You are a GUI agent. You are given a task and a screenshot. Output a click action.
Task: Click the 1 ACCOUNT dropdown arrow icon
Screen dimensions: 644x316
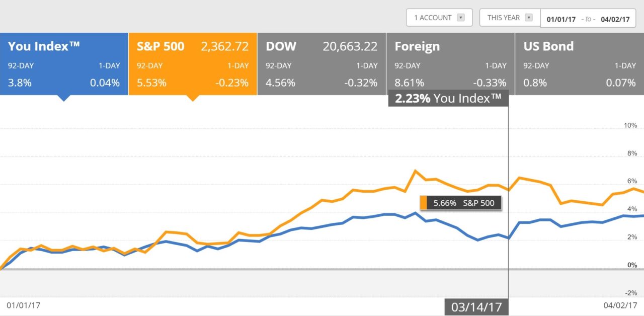[x=460, y=18]
